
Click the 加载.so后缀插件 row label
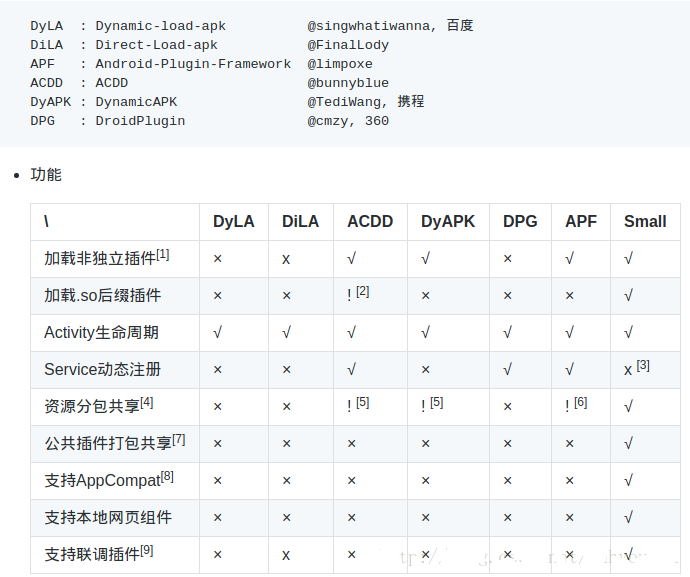click(x=102, y=295)
